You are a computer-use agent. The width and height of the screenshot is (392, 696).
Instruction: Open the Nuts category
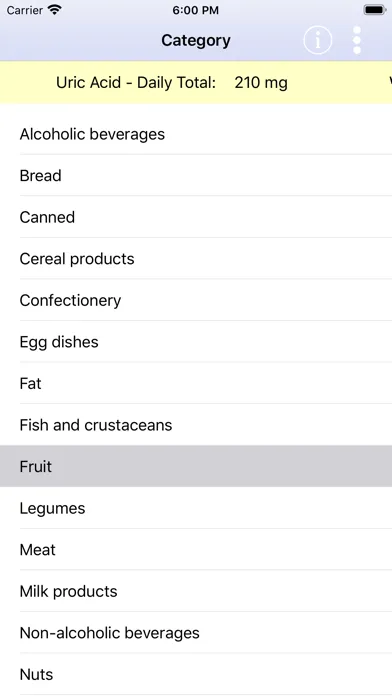196,674
